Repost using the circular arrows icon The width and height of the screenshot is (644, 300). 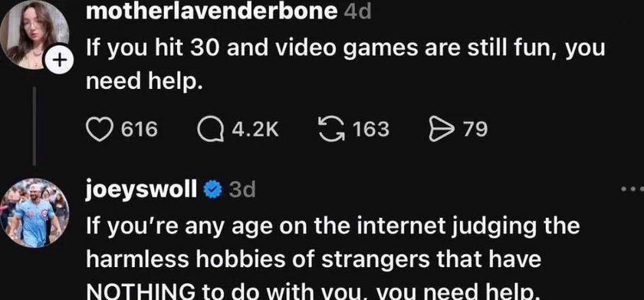(x=332, y=129)
